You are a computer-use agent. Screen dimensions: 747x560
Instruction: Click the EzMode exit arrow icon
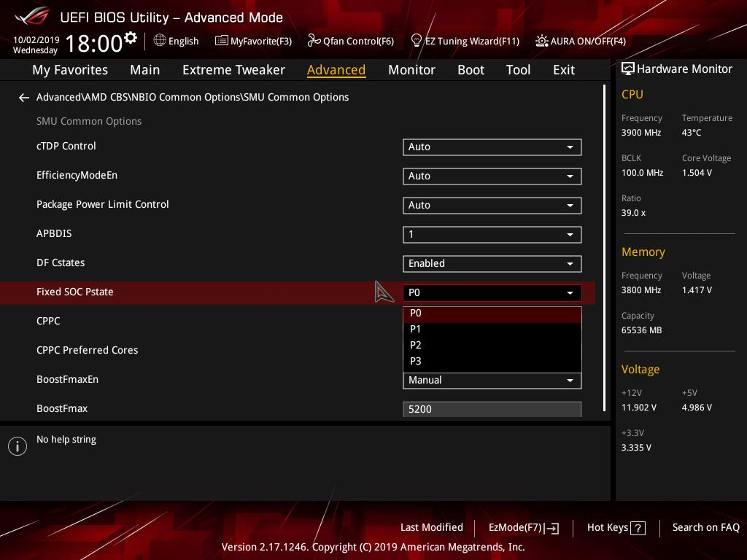[551, 528]
